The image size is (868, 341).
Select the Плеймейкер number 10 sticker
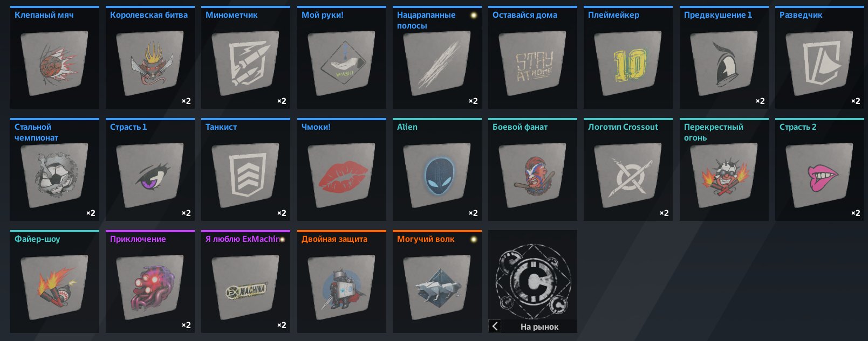(628, 58)
